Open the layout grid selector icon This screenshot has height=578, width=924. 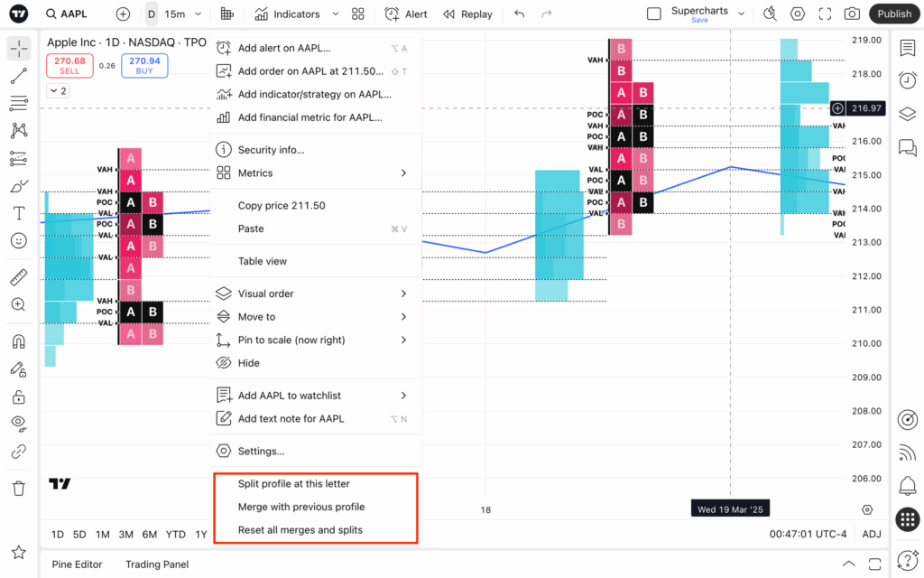[358, 14]
